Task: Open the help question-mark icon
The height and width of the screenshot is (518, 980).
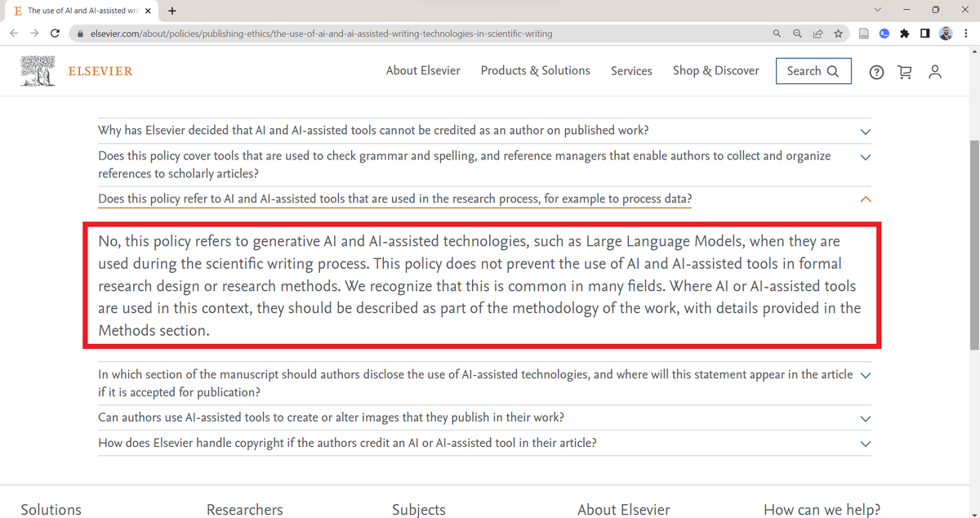Action: tap(876, 72)
